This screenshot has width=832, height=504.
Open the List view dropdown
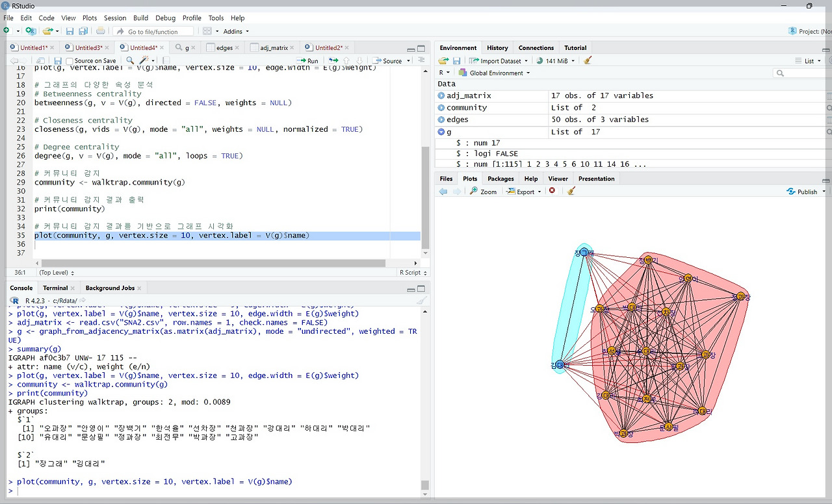pyautogui.click(x=808, y=61)
